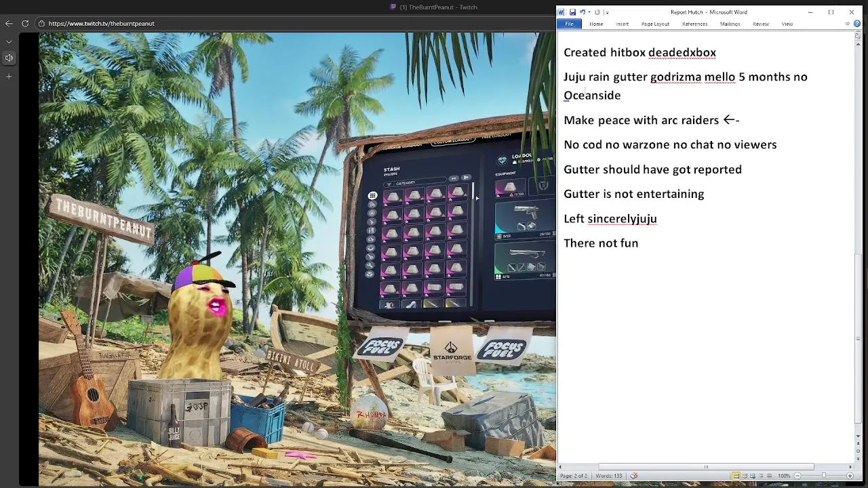Reload the Twitch page

(x=25, y=23)
